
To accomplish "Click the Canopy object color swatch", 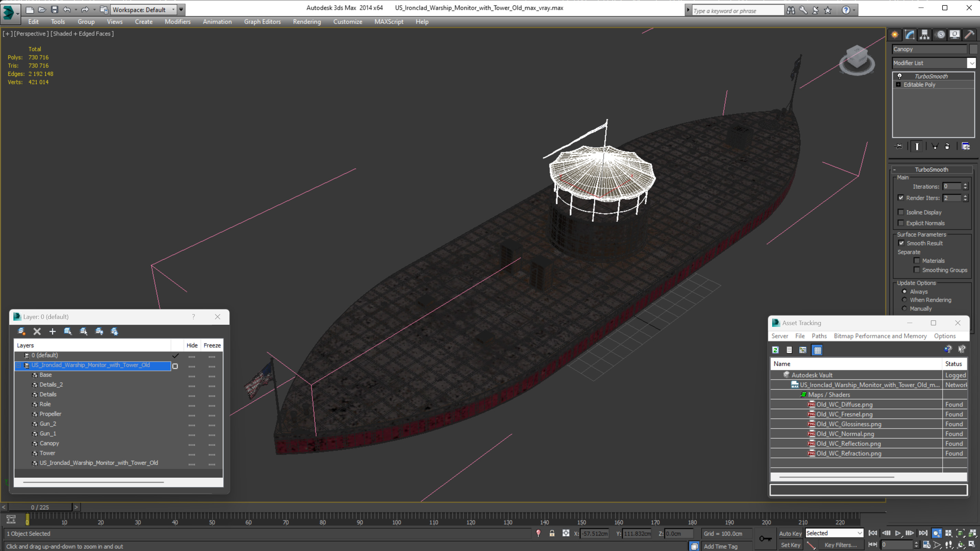I will (973, 49).
